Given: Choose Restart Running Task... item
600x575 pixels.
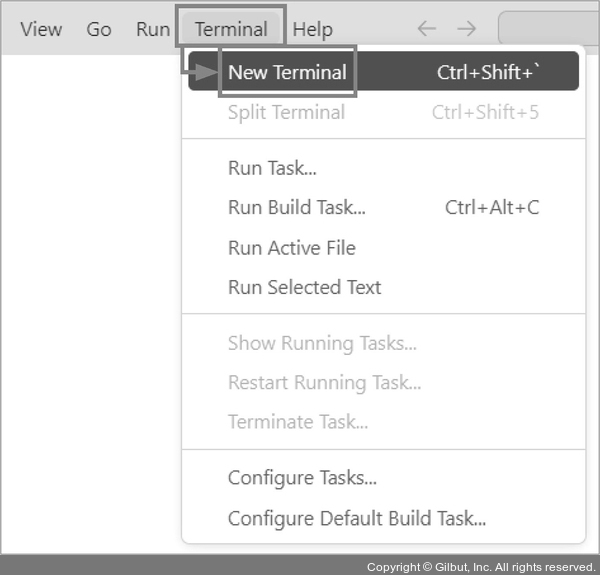Looking at the screenshot, I should 324,382.
